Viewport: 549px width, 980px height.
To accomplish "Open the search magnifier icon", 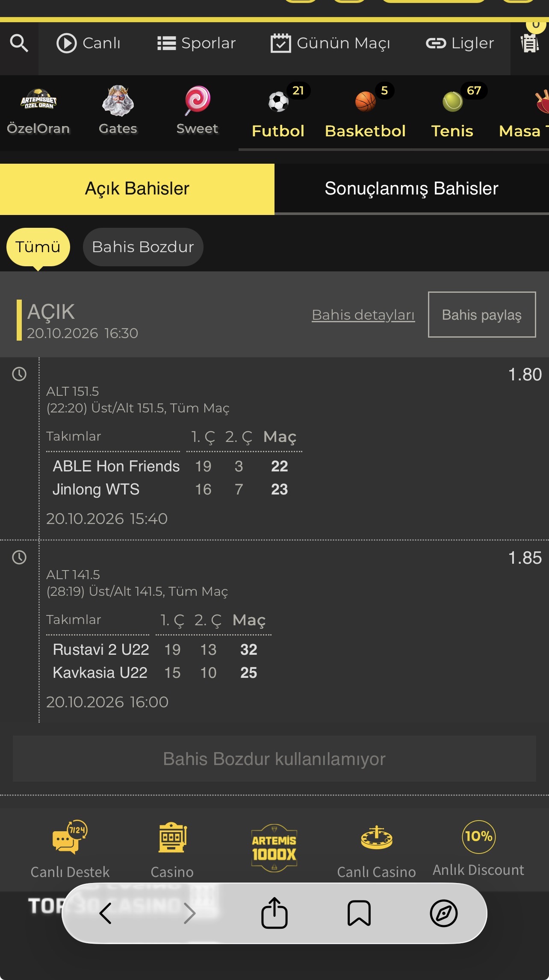I will (x=19, y=43).
